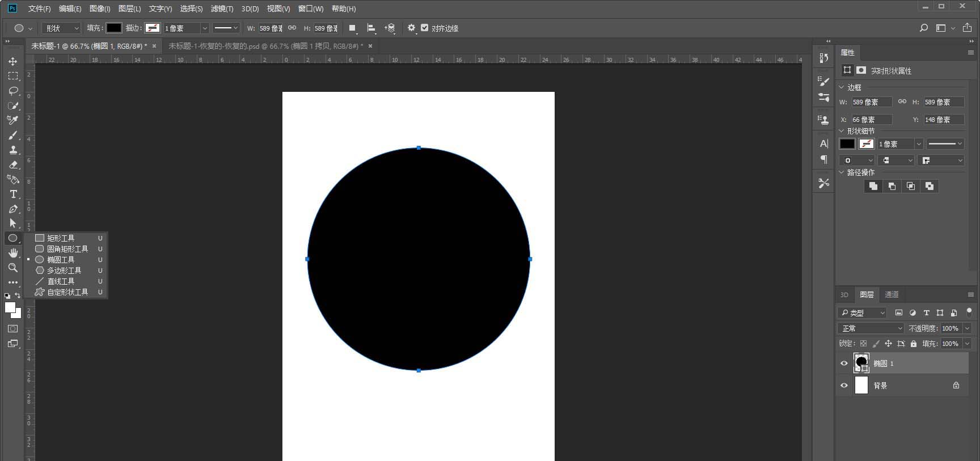Viewport: 980px width, 461px height.
Task: Select the Hand tool
Action: tap(12, 253)
